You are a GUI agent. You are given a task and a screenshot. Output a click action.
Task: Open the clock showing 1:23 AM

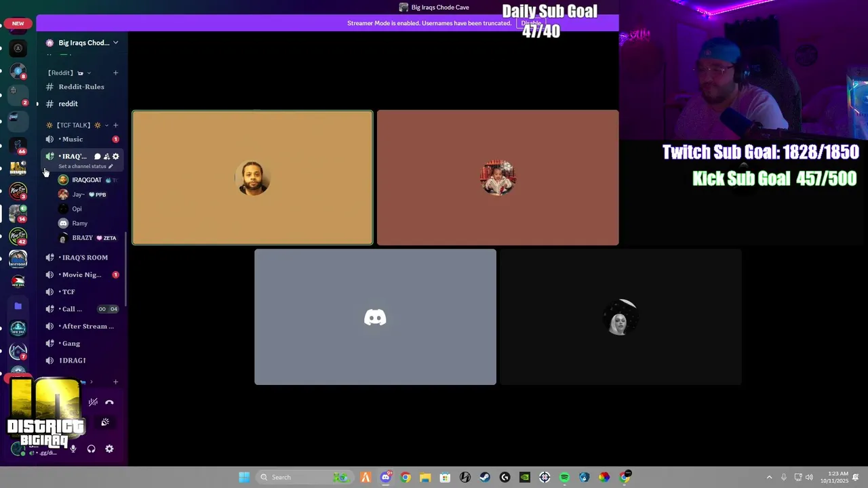coord(834,477)
